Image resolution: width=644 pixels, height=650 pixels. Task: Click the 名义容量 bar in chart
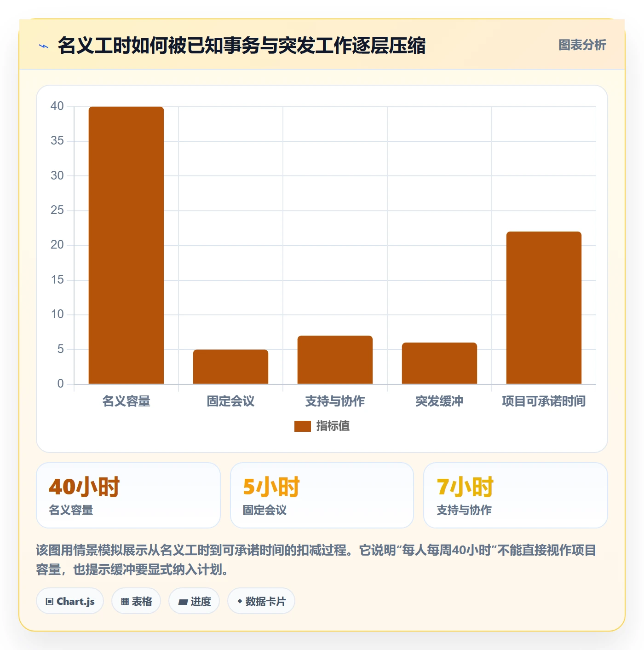pos(126,245)
